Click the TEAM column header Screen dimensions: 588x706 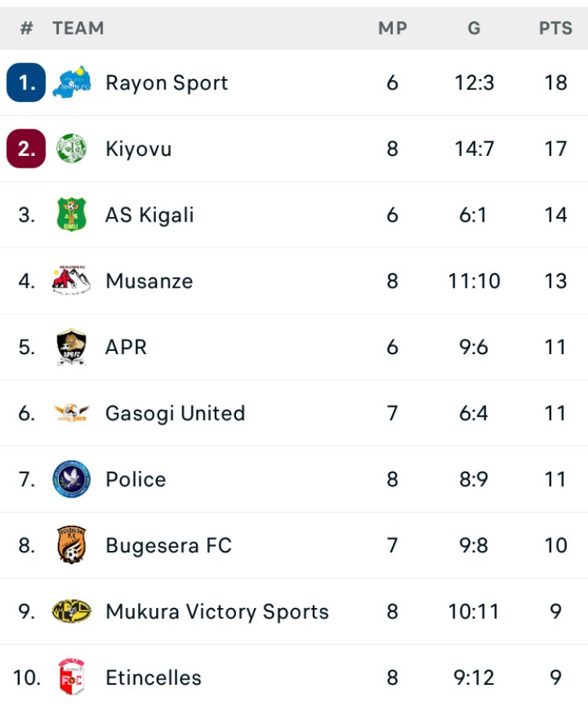click(x=78, y=28)
